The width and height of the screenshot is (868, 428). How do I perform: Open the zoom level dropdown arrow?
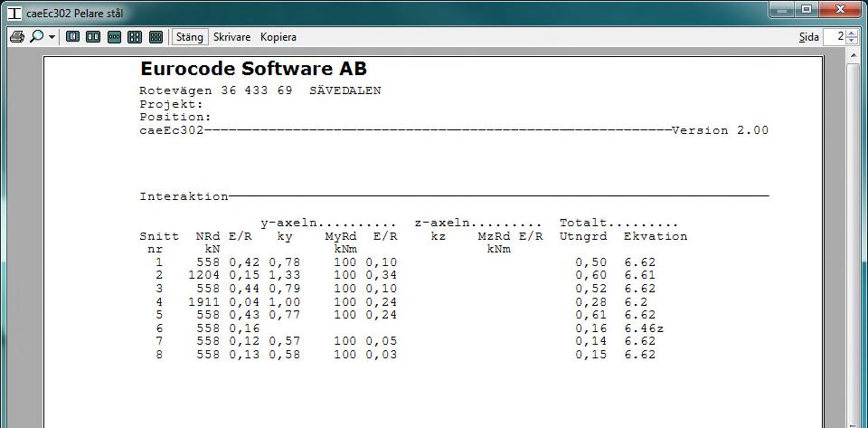pyautogui.click(x=52, y=37)
